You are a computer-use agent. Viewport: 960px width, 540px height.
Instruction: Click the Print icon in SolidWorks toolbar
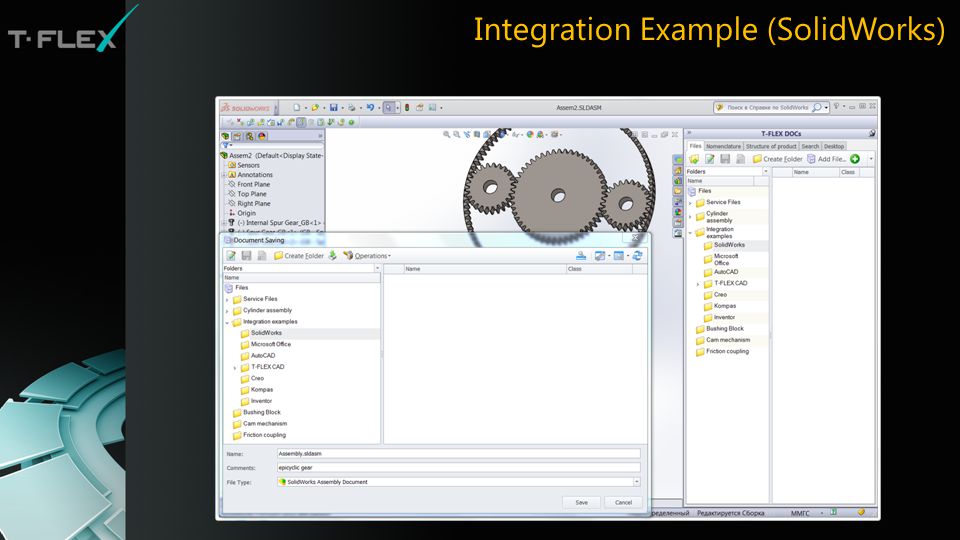click(352, 107)
